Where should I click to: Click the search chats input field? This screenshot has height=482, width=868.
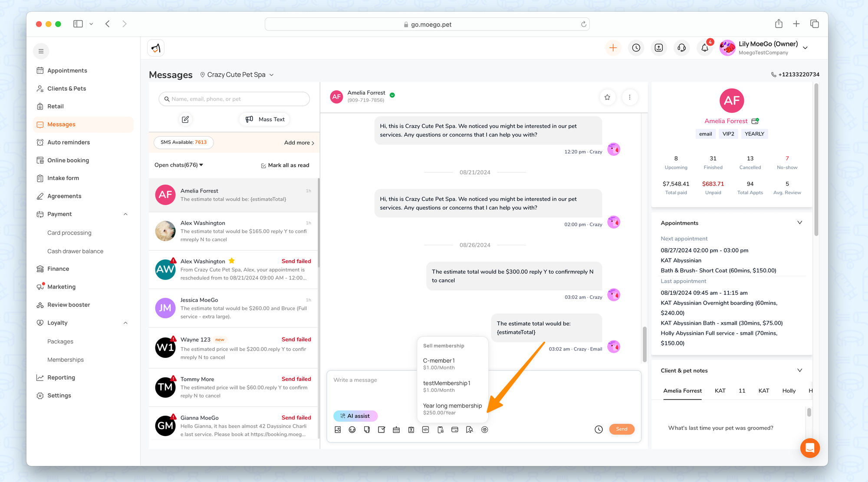[234, 99]
